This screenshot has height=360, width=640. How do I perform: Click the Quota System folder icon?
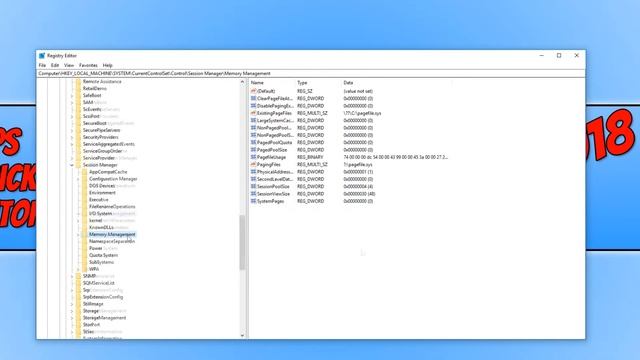click(x=84, y=255)
